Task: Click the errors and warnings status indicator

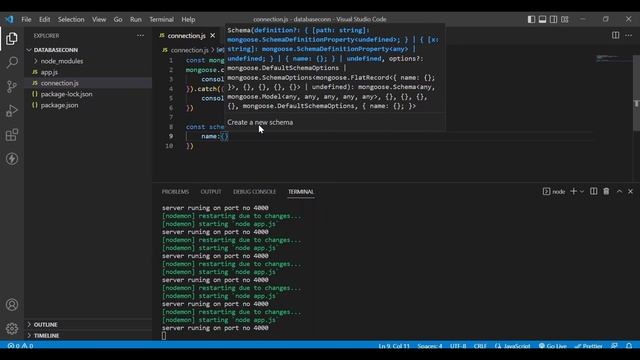Action: point(20,346)
